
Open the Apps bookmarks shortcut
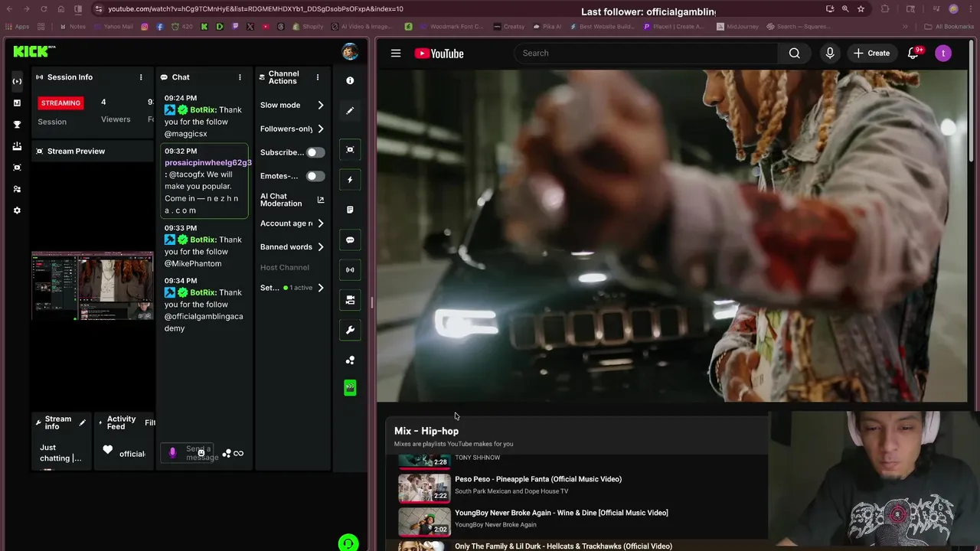[x=17, y=27]
